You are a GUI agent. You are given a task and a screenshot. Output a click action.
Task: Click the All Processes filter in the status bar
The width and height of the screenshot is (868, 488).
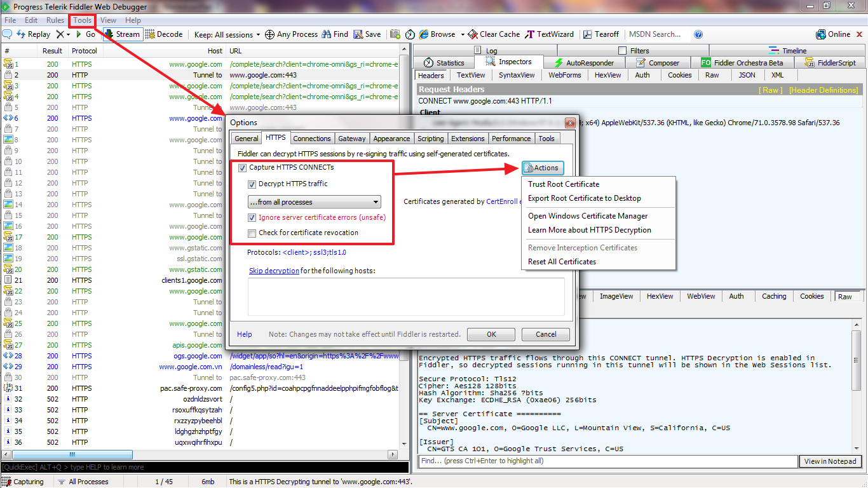83,482
